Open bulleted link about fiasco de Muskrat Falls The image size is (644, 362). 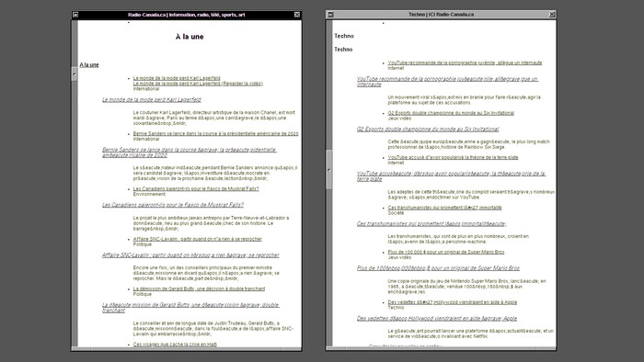pos(196,189)
